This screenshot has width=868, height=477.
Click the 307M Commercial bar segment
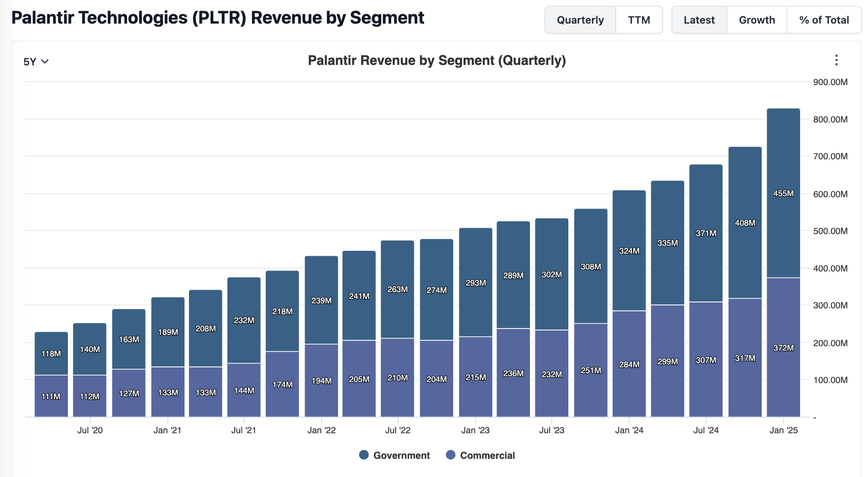point(706,360)
